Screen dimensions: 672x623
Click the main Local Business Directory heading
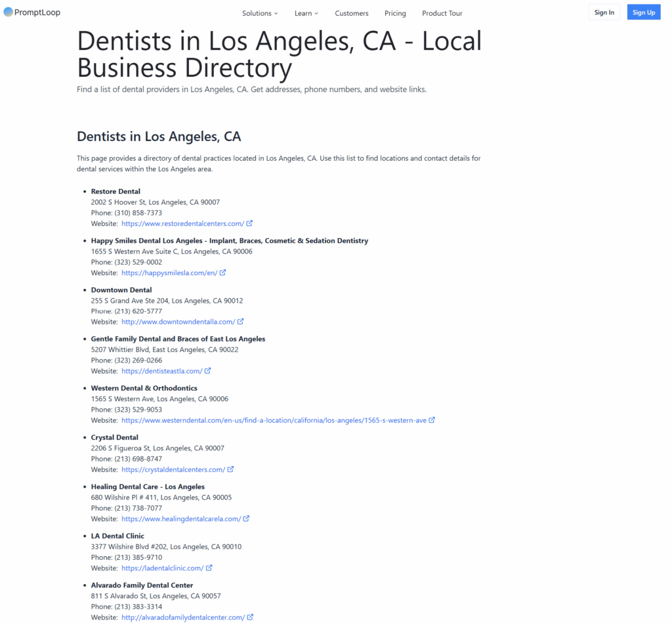[280, 54]
